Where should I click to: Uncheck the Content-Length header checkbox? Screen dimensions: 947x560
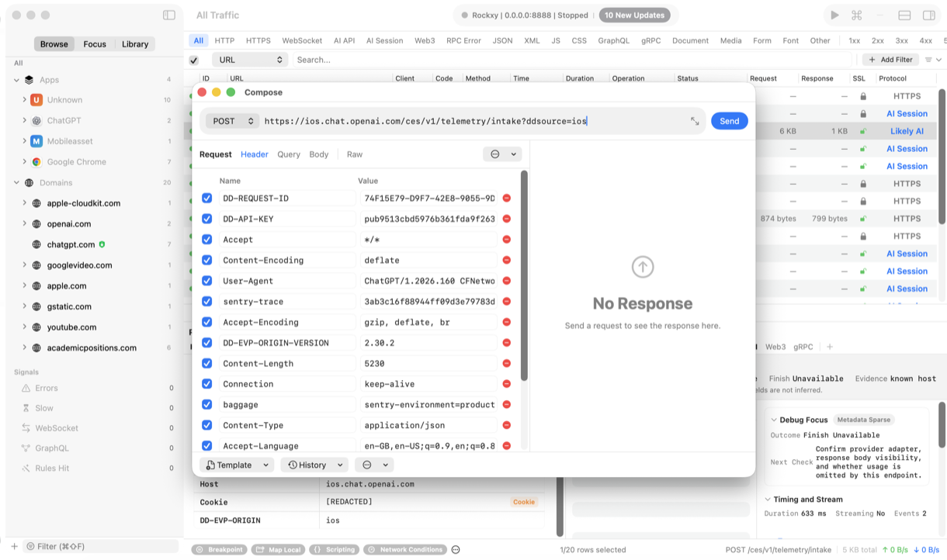click(x=207, y=363)
